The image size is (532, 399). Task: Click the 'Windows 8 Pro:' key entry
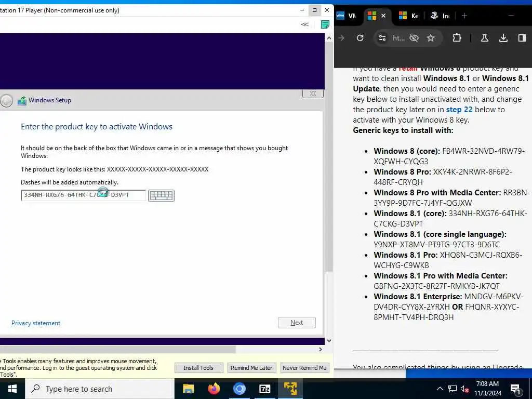pos(443,177)
